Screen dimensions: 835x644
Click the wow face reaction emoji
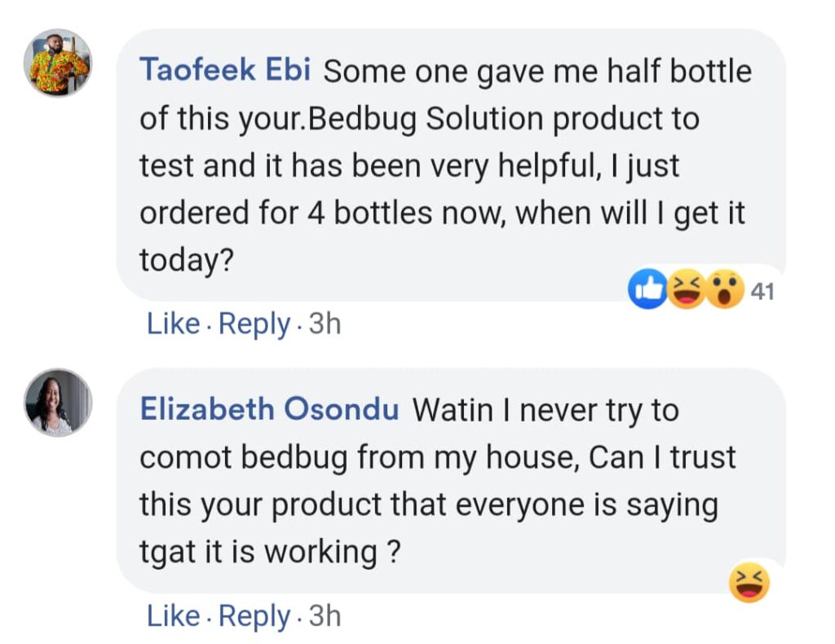pos(725,290)
